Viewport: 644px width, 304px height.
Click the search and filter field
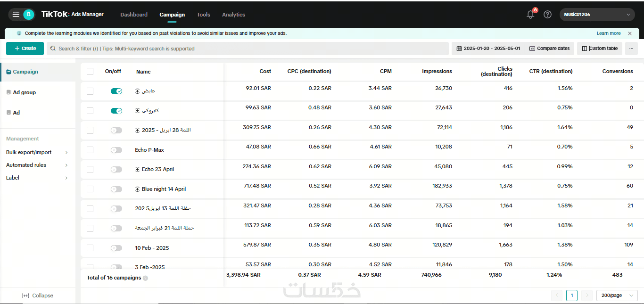tap(248, 49)
